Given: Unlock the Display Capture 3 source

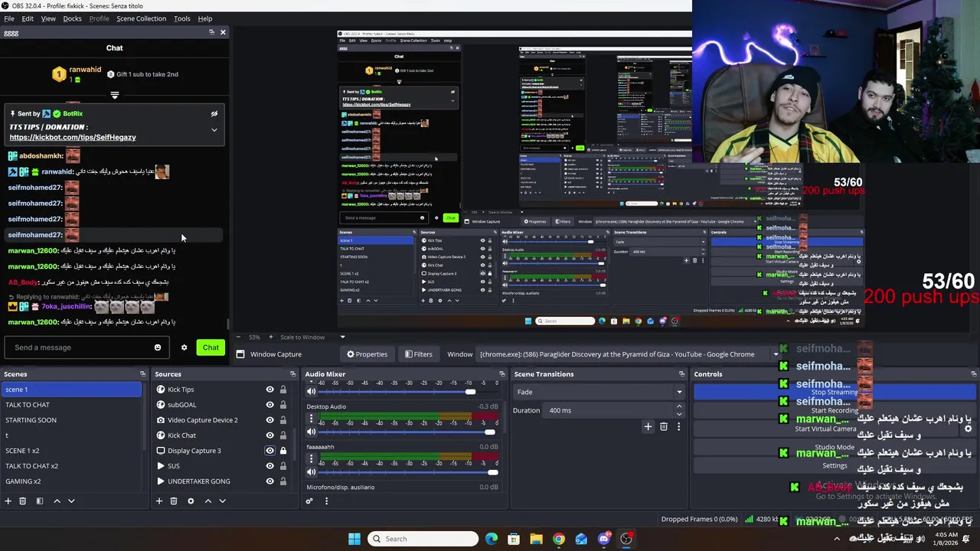Looking at the screenshot, I should pyautogui.click(x=283, y=451).
